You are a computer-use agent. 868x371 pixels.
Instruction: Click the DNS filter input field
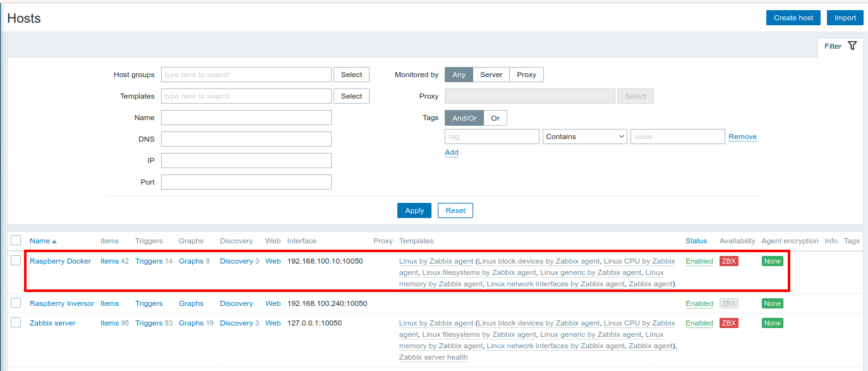[x=246, y=138]
